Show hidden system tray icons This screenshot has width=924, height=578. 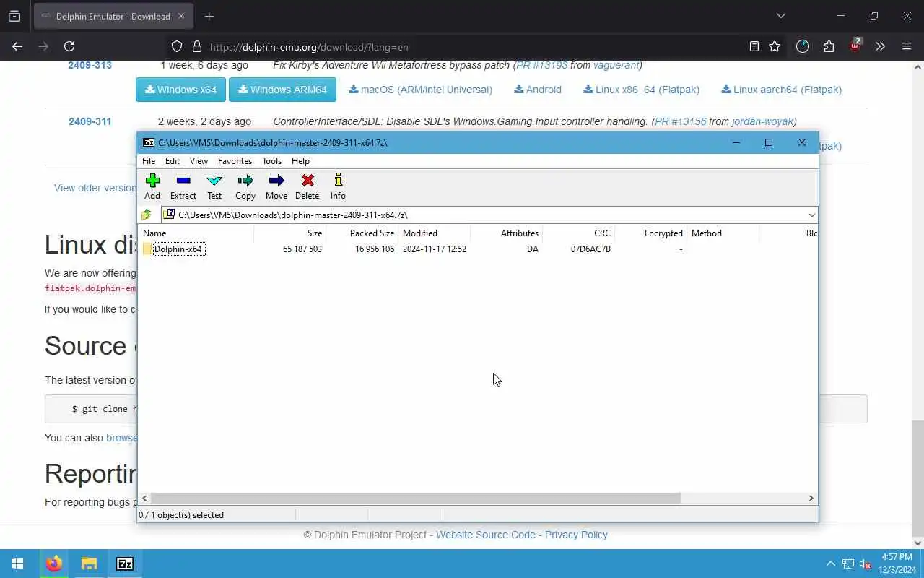click(830, 564)
